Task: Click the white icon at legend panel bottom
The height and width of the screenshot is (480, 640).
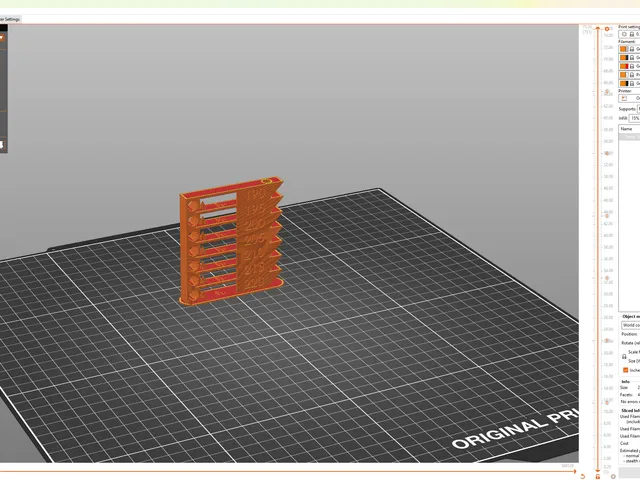Action: [x=2, y=144]
